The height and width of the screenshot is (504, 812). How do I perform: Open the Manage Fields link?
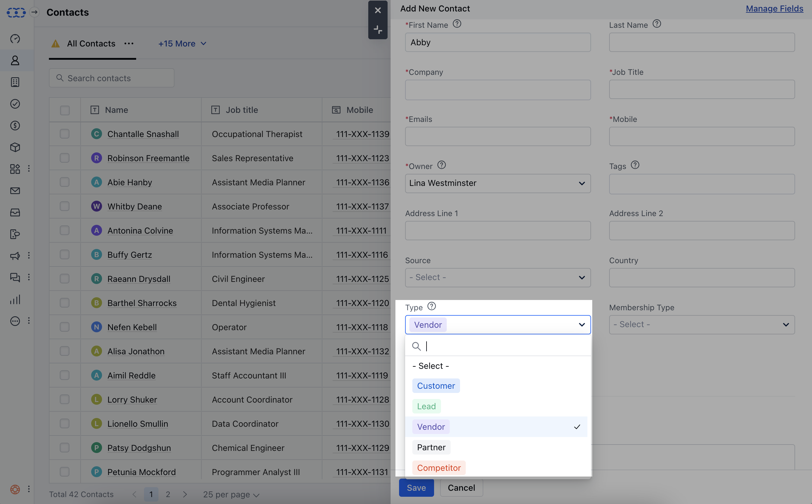point(774,9)
